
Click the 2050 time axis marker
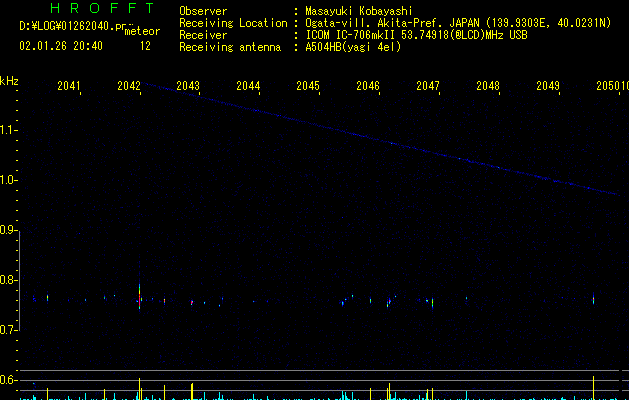point(608,85)
